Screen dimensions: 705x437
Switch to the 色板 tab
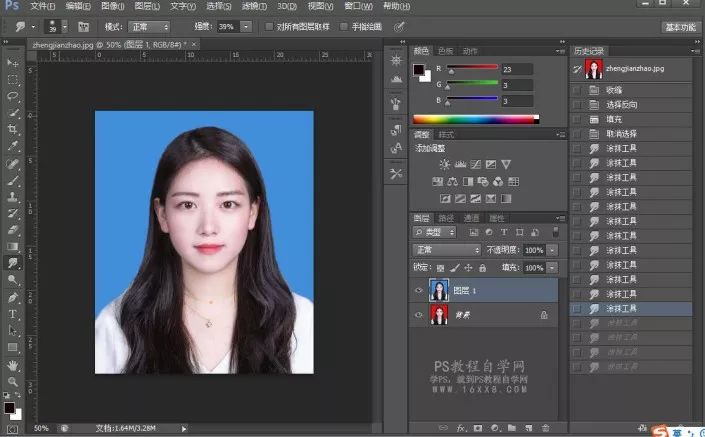[x=445, y=51]
